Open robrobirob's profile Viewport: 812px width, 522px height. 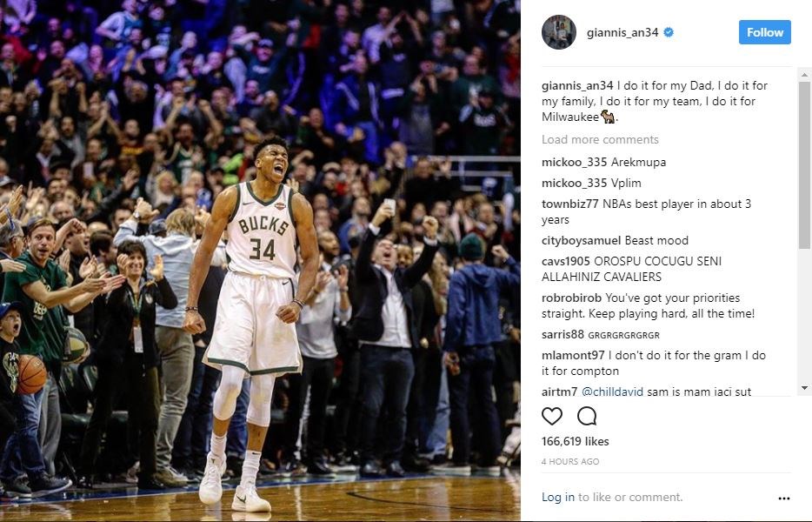pos(571,298)
